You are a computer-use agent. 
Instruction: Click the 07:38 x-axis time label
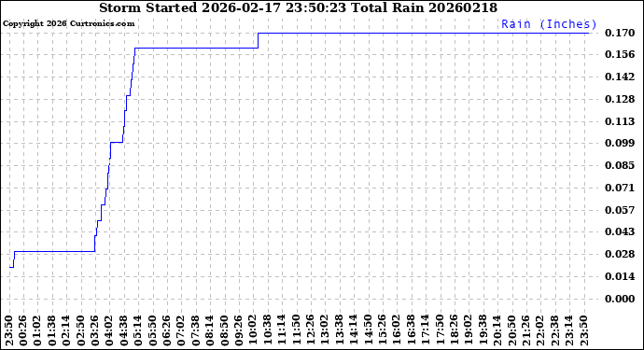tap(195, 330)
